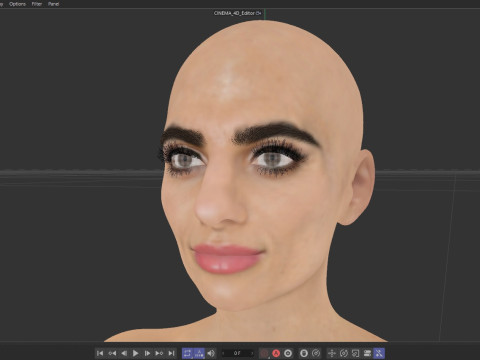Click the current frame field showing 0 F

[238, 353]
